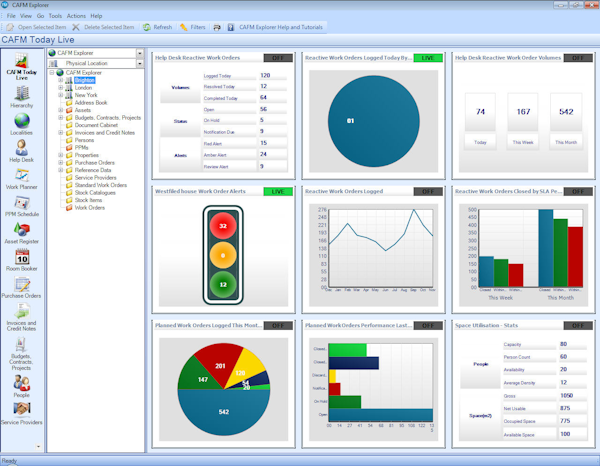Expand the Invoices and Credit Notes node
Screen dimensions: 600x466
pos(60,133)
